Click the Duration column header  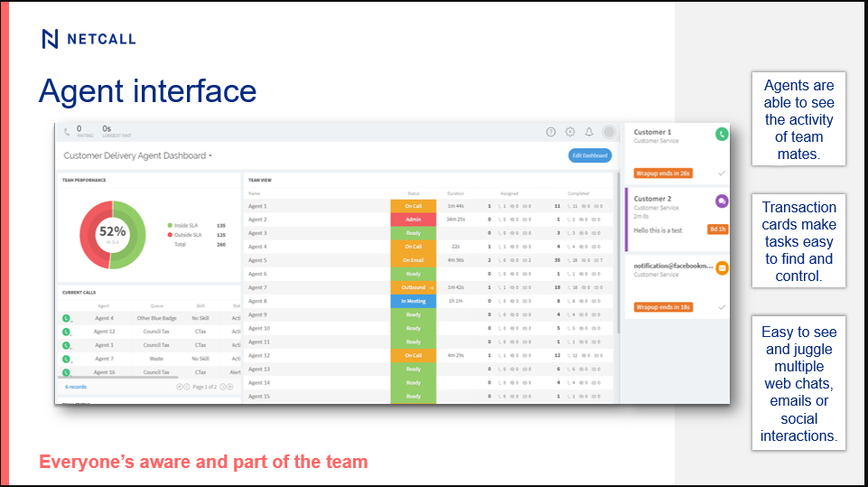coord(455,193)
